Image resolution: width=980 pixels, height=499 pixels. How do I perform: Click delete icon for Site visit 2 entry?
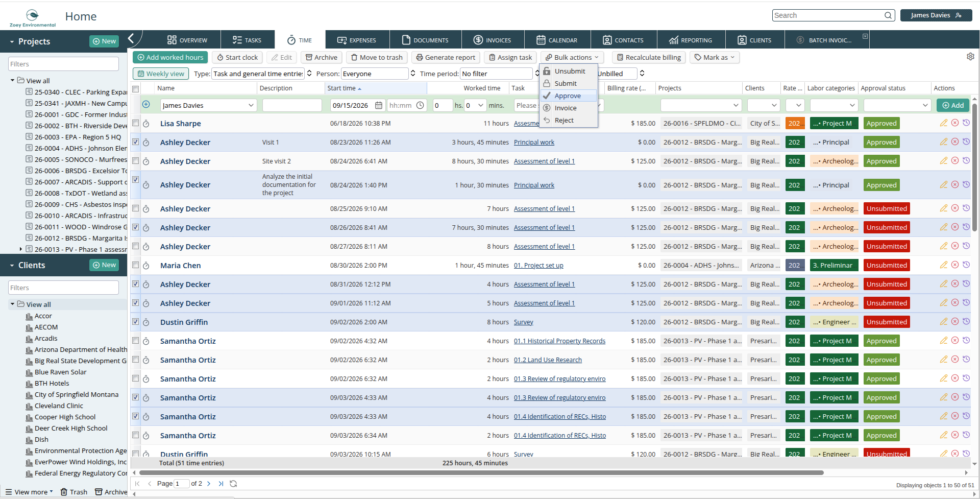[x=954, y=161]
